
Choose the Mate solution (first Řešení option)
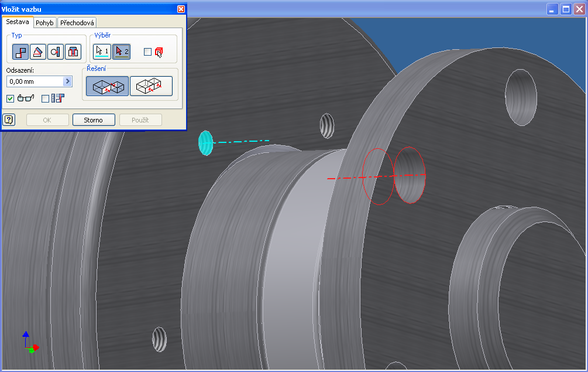click(x=107, y=86)
